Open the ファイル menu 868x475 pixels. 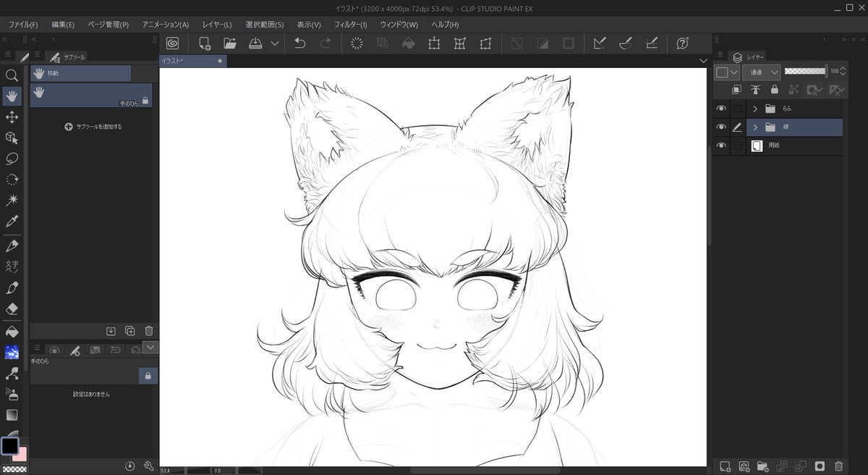[x=25, y=24]
